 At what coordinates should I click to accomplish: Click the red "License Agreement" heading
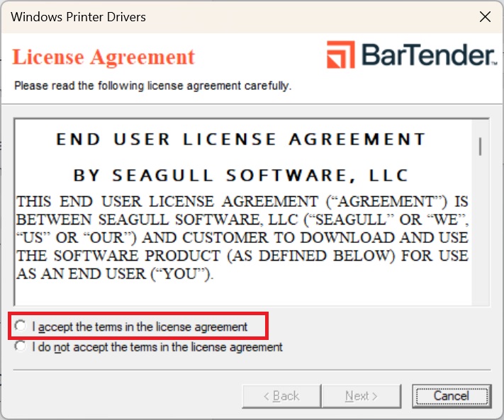pos(103,57)
